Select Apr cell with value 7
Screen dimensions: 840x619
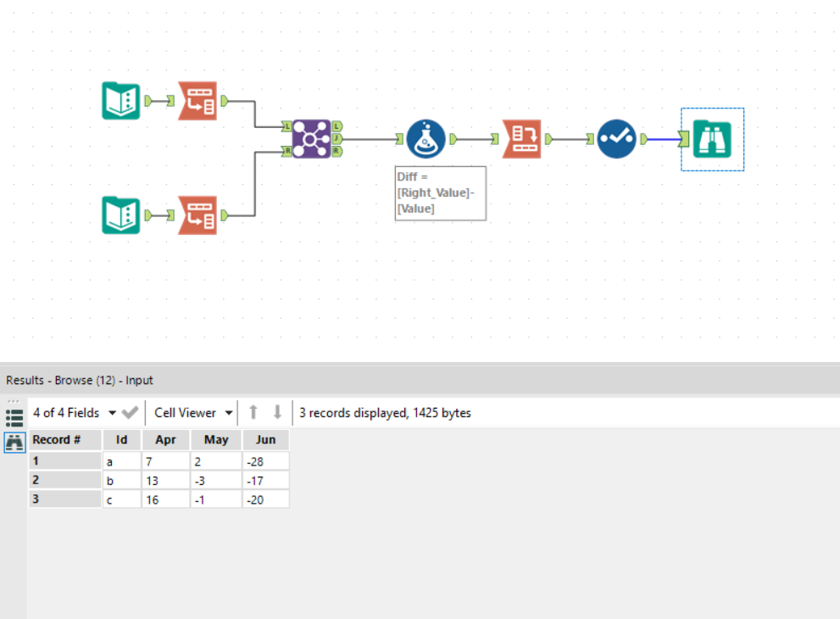(166, 461)
